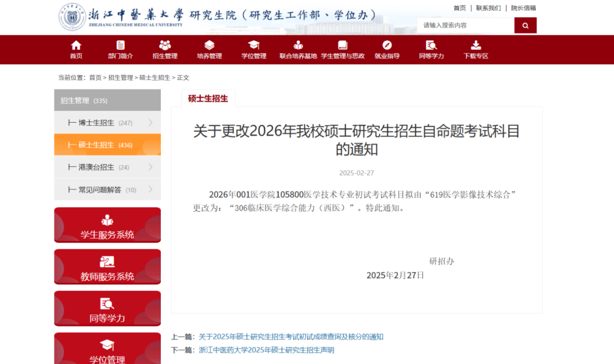Click the article title 关于更改2026年…

(x=356, y=140)
